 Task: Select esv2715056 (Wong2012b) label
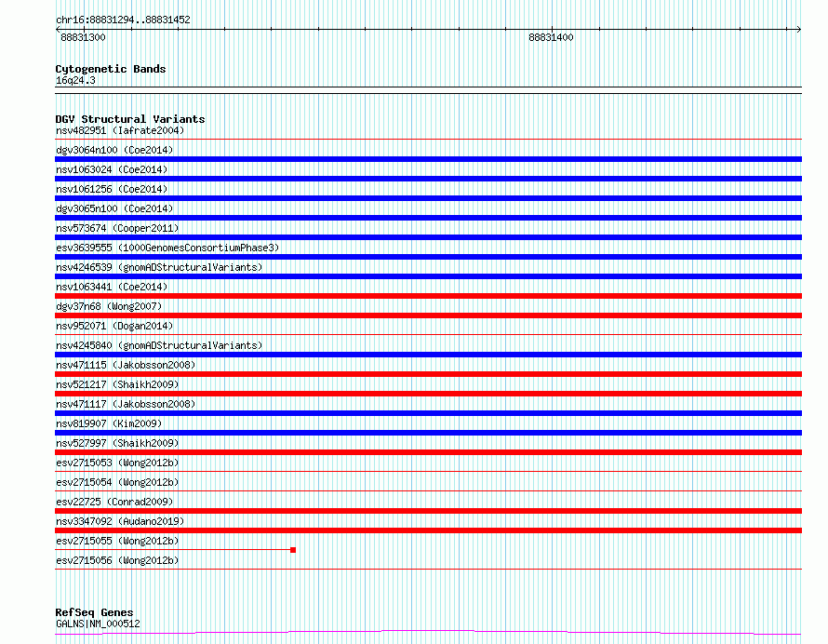tap(117, 560)
